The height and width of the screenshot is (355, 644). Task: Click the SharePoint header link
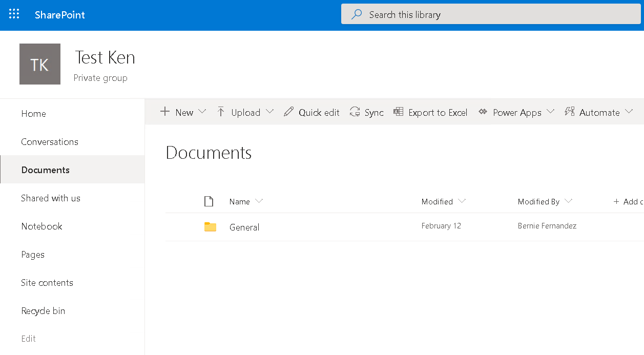pos(60,15)
